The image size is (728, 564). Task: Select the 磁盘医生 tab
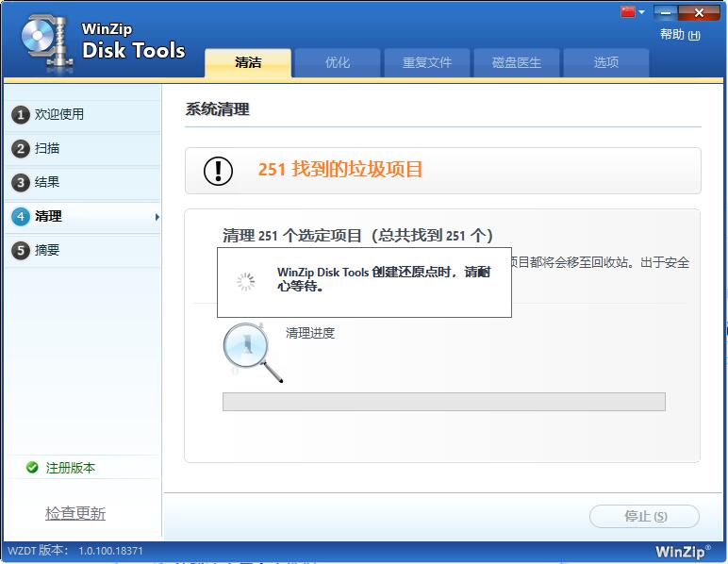tap(516, 62)
